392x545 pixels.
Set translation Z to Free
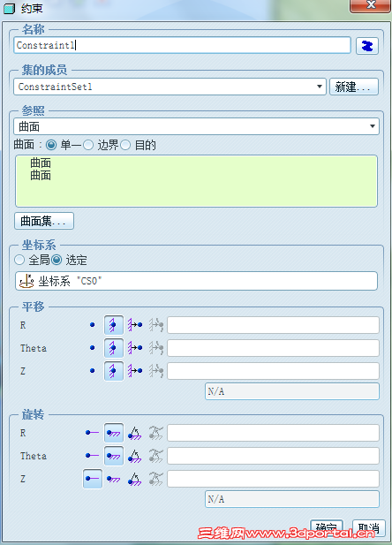pyautogui.click(x=92, y=371)
